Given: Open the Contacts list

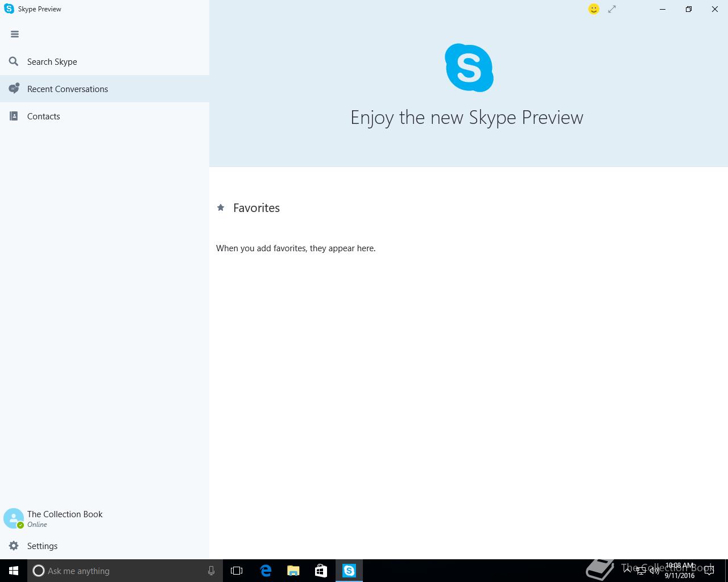Looking at the screenshot, I should (105, 116).
